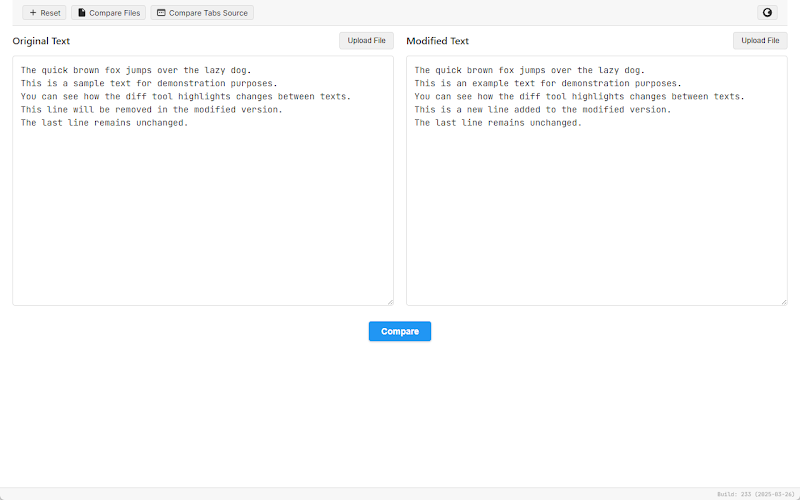Click "This is an example text" line

pos(548,83)
